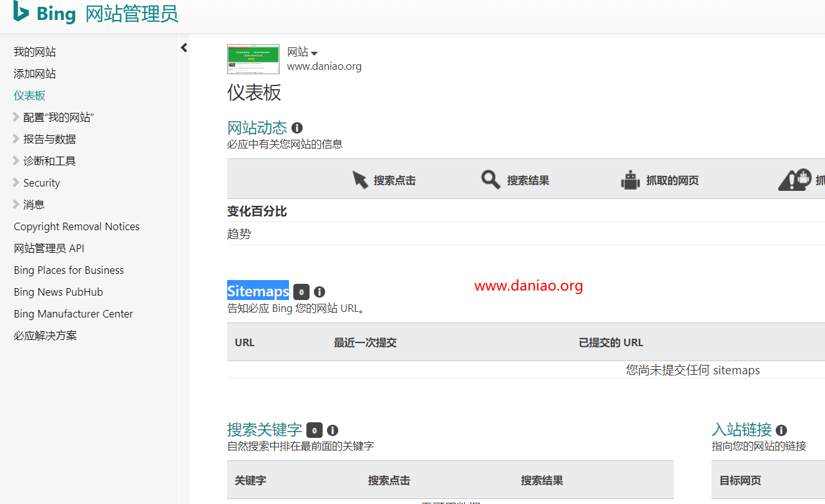825x504 pixels.
Task: Click the robot icon for 抓取的网页
Action: 630,180
